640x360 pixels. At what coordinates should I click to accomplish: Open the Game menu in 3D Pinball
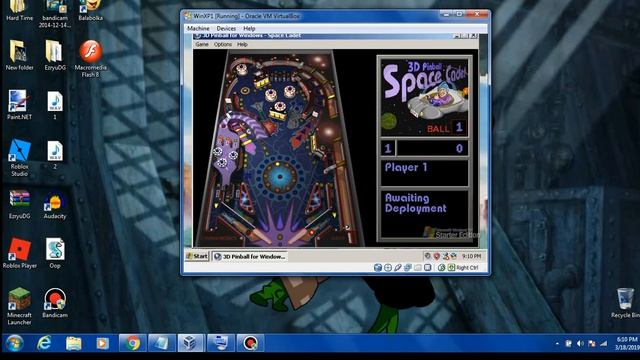(202, 44)
